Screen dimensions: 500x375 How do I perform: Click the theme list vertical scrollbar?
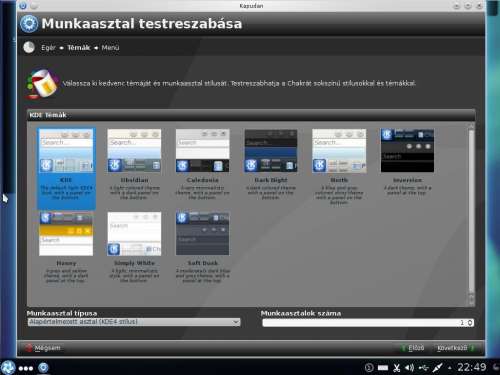point(471,213)
